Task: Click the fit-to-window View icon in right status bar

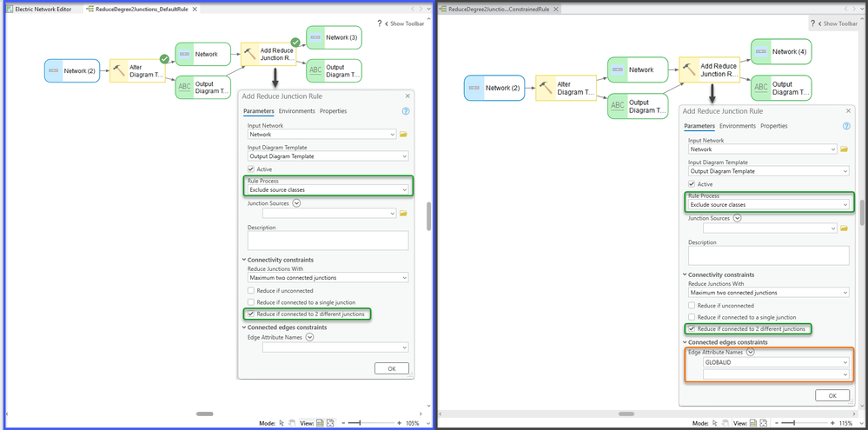Action: 763,423
